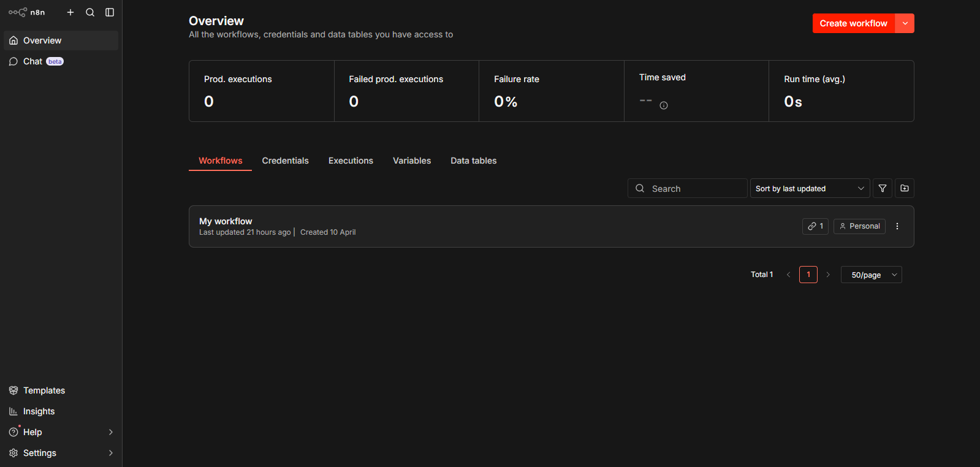Viewport: 980px width, 467px height.
Task: Go to previous page arrow
Action: (x=788, y=275)
